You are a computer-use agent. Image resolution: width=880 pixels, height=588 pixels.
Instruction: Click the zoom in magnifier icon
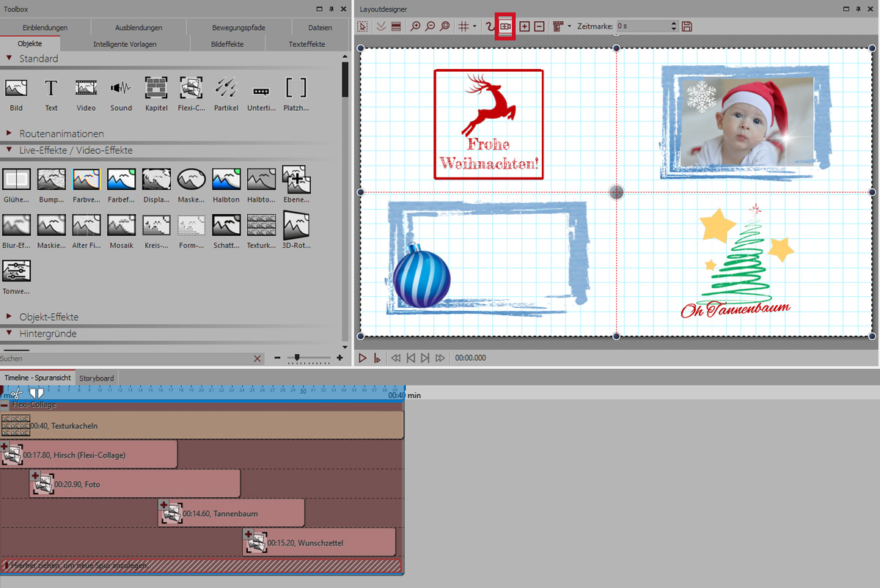click(416, 26)
